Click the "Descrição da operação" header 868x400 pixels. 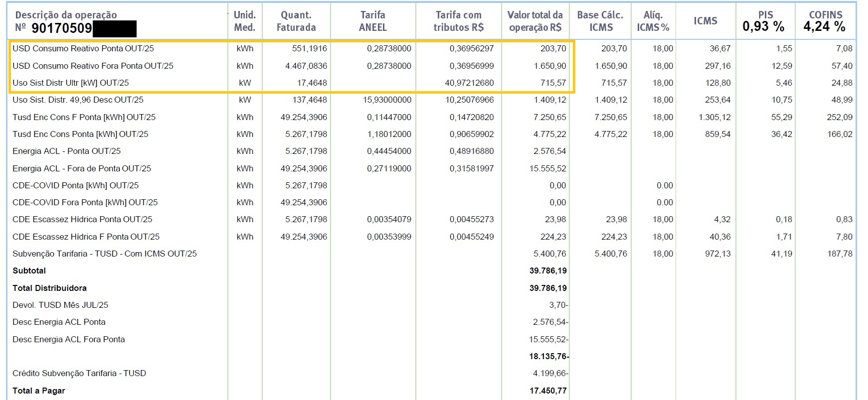[66, 15]
